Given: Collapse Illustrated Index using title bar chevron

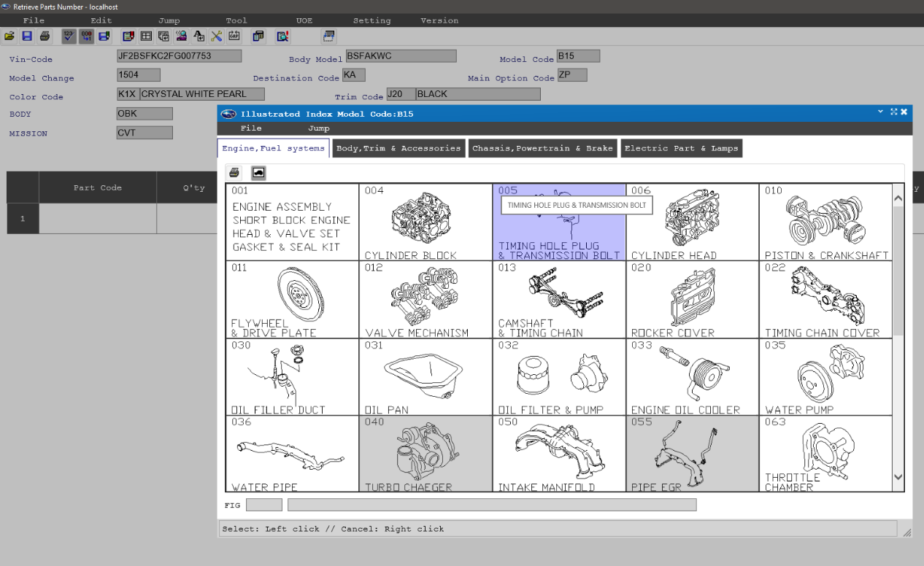Looking at the screenshot, I should tap(880, 112).
